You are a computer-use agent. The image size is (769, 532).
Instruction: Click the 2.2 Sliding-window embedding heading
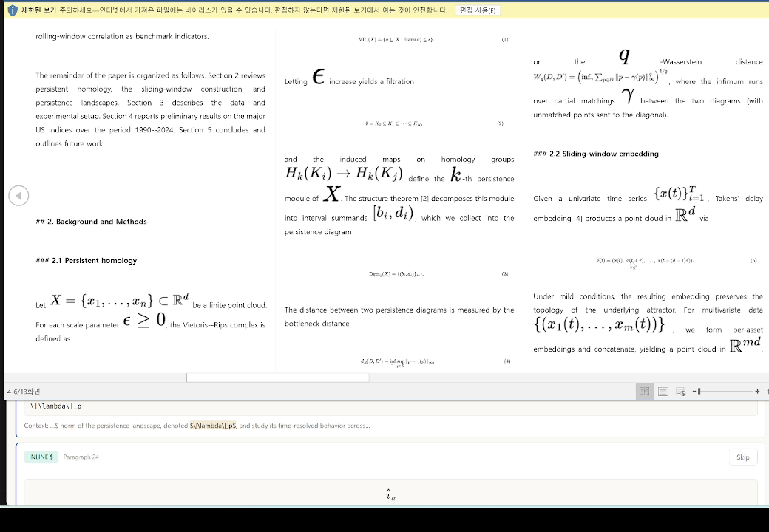tap(596, 154)
